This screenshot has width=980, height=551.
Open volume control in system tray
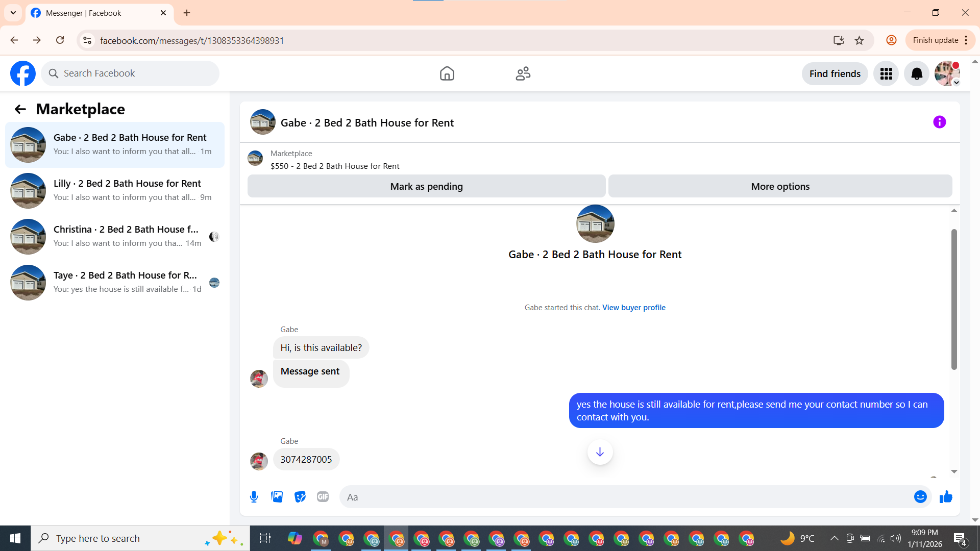[895, 538]
